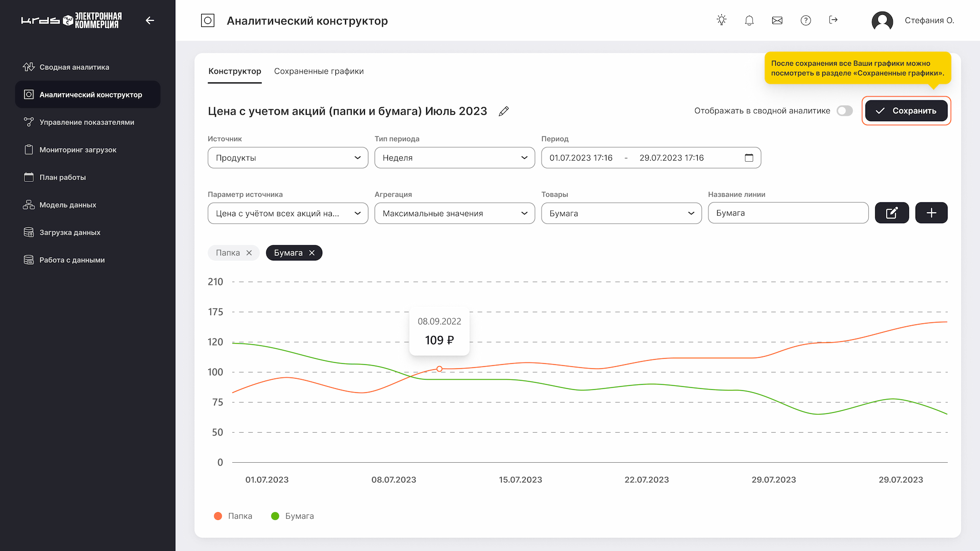
Task: Remove the Бумага line chip
Action: (312, 253)
